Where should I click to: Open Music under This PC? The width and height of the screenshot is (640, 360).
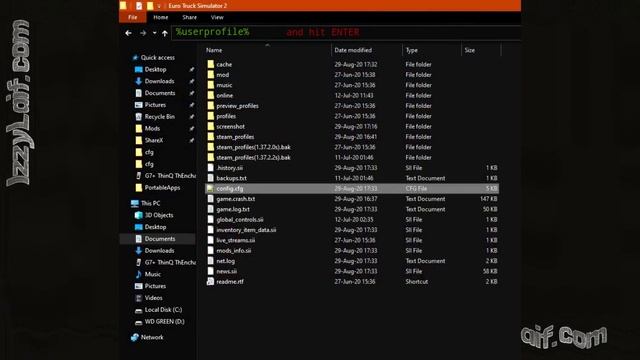point(152,274)
